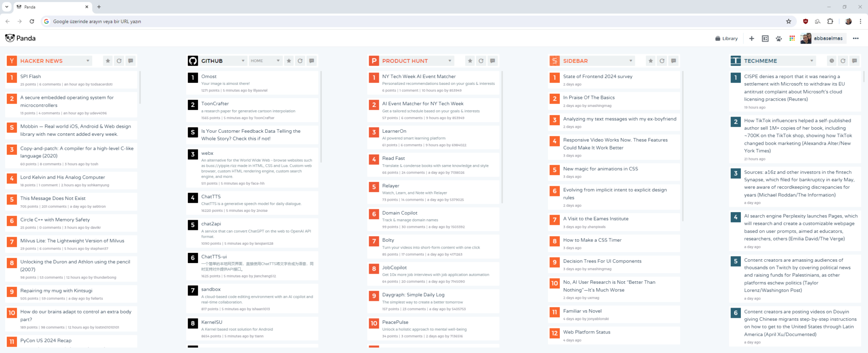Click the paw icon in top bar
The height and width of the screenshot is (353, 868).
click(x=779, y=39)
